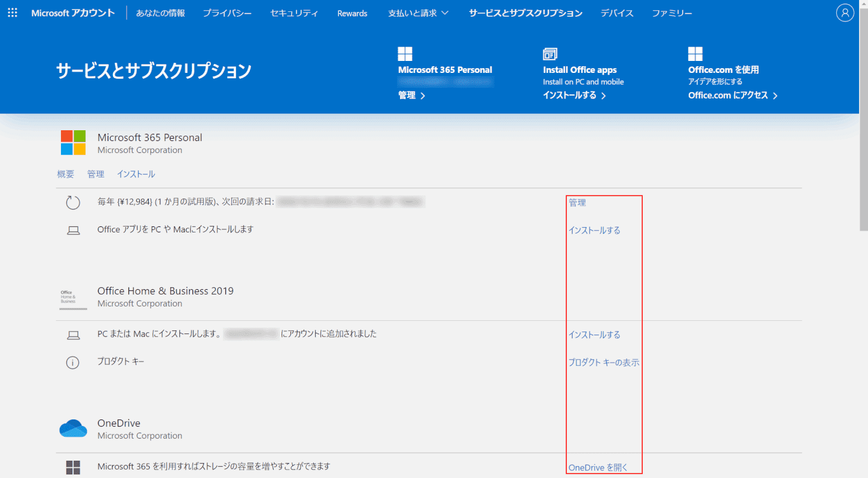The image size is (868, 478).
Task: Click インストールする for Office Home & Business 2019
Action: (594, 335)
